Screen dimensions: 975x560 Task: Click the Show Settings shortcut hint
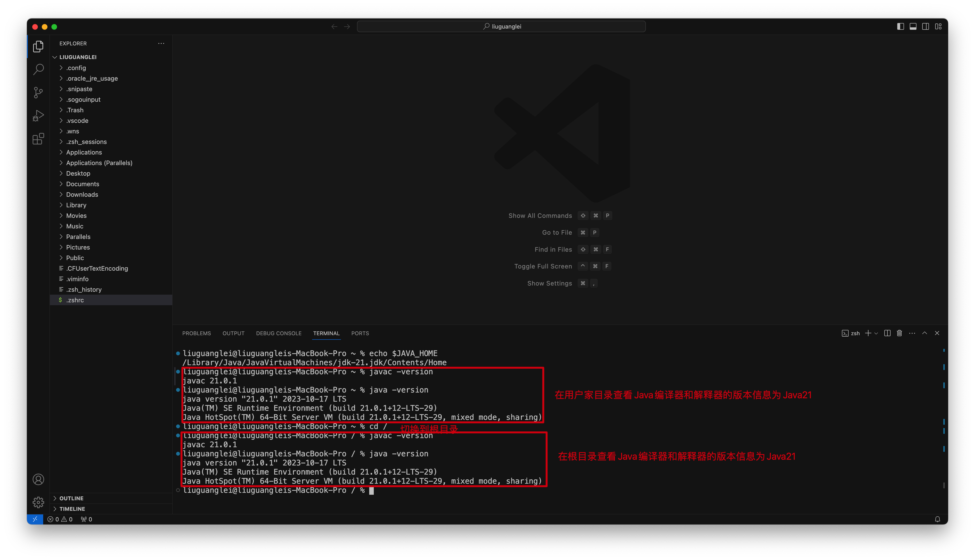(x=562, y=283)
